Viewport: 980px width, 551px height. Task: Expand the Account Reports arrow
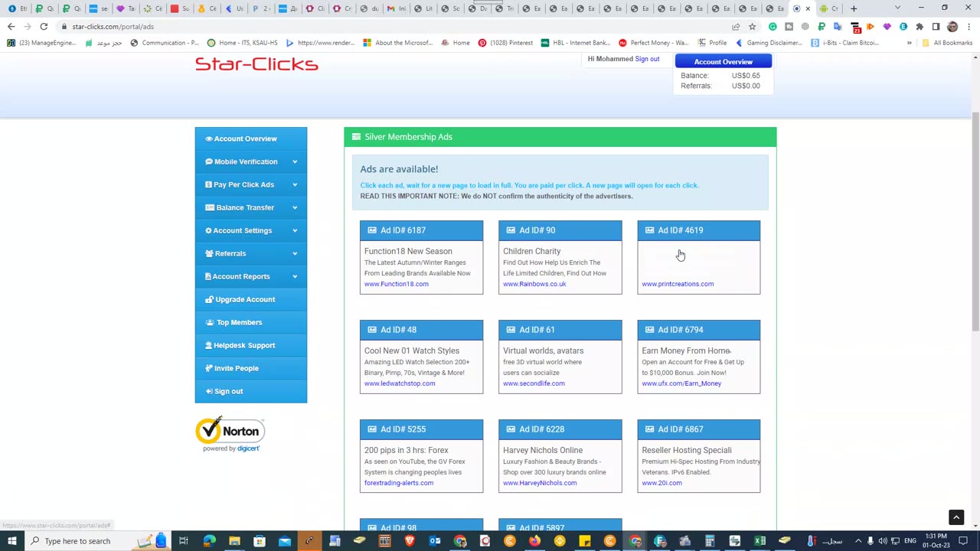pos(295,276)
